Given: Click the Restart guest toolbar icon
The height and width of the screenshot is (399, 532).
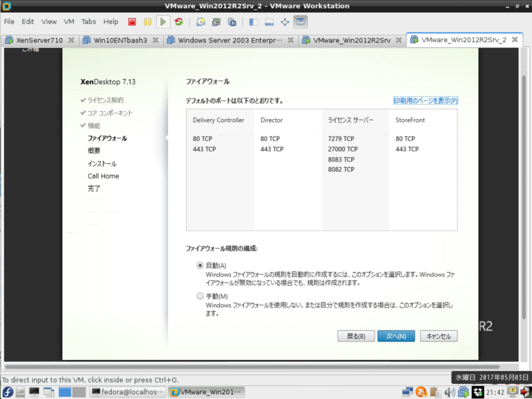Looking at the screenshot, I should (x=179, y=22).
